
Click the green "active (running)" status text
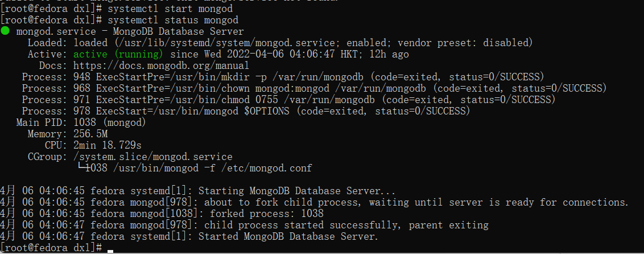(x=118, y=54)
